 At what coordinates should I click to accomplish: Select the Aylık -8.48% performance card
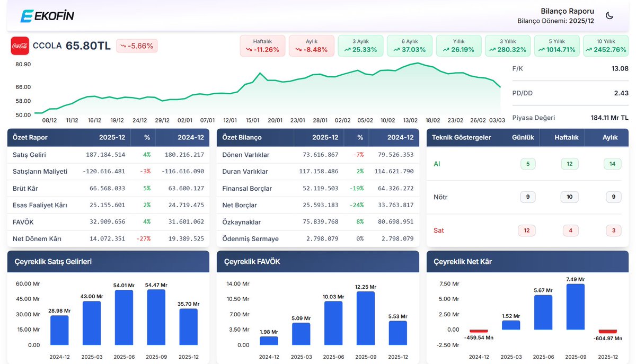[312, 46]
